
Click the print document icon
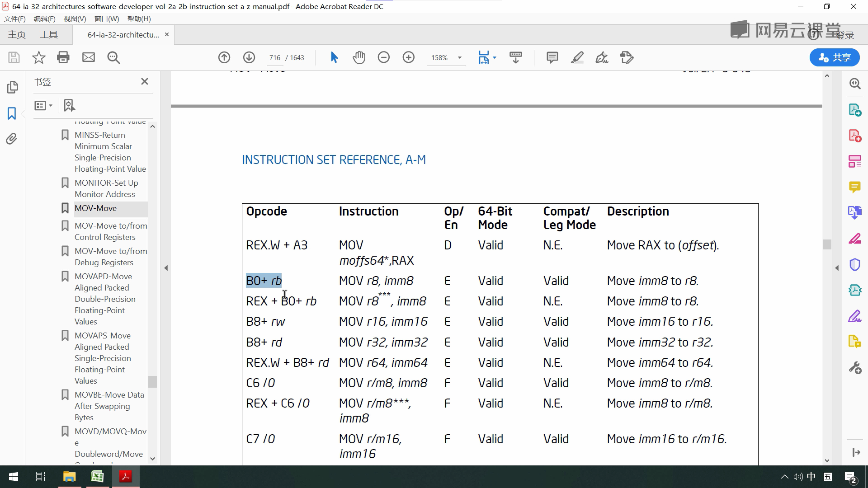tap(63, 57)
